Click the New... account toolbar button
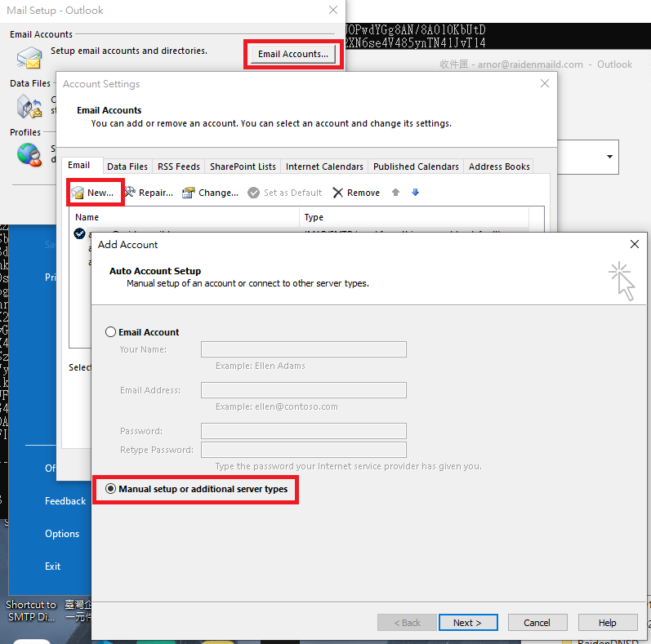Viewport: 651px width, 644px height. click(x=93, y=193)
